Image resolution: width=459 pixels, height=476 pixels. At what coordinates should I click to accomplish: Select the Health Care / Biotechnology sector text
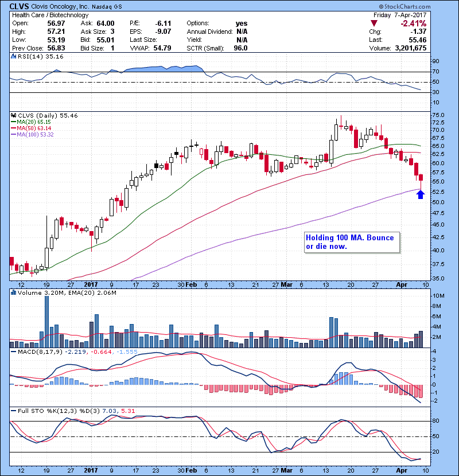pyautogui.click(x=50, y=15)
